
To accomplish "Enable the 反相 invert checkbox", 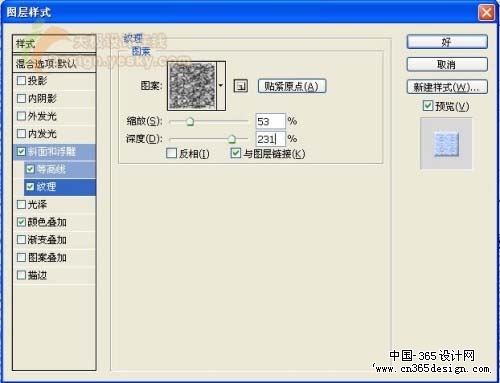I will click(x=171, y=153).
